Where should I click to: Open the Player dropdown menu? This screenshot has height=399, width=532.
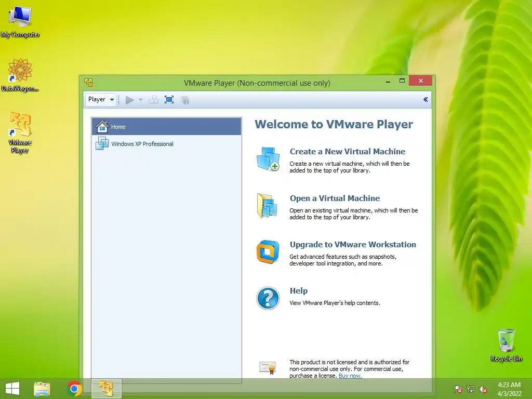click(x=101, y=99)
